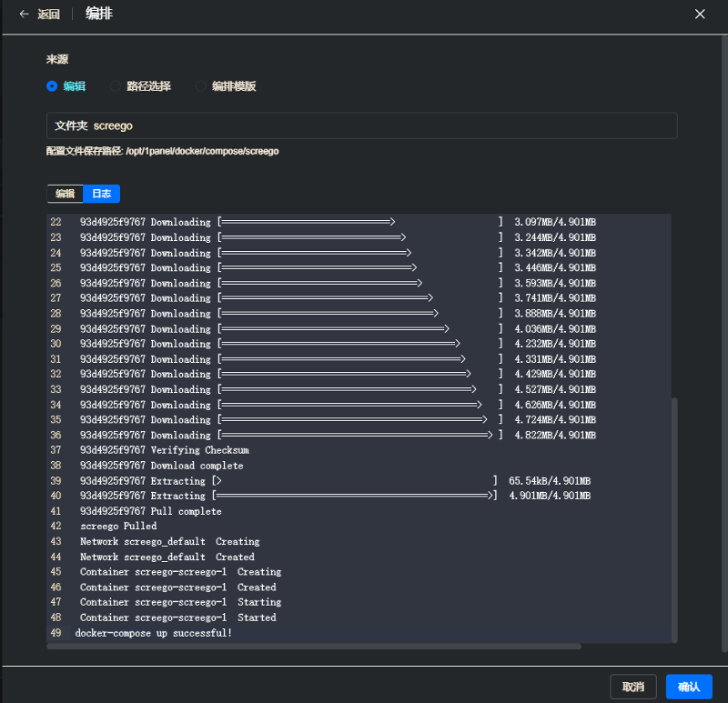The width and height of the screenshot is (728, 703).
Task: Click the 编排 dialog title
Action: click(98, 14)
